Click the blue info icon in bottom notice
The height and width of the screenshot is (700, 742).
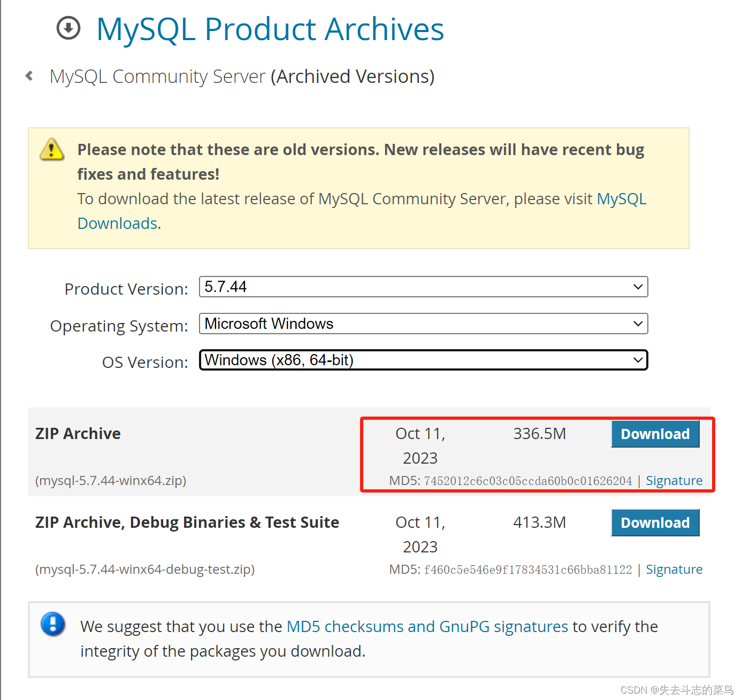[x=52, y=625]
